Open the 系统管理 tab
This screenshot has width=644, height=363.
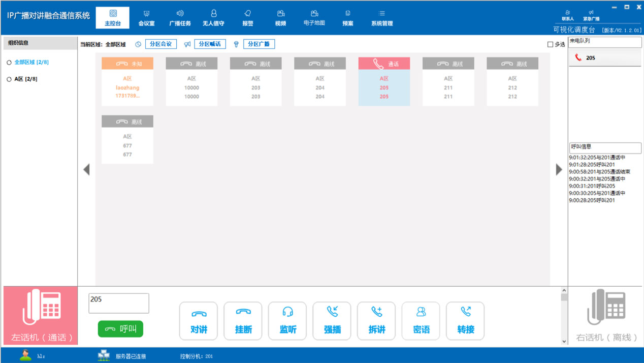(x=381, y=18)
